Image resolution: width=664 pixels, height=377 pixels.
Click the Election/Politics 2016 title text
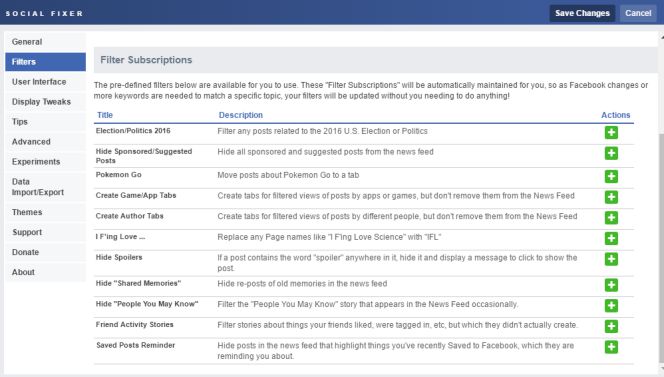[133, 131]
